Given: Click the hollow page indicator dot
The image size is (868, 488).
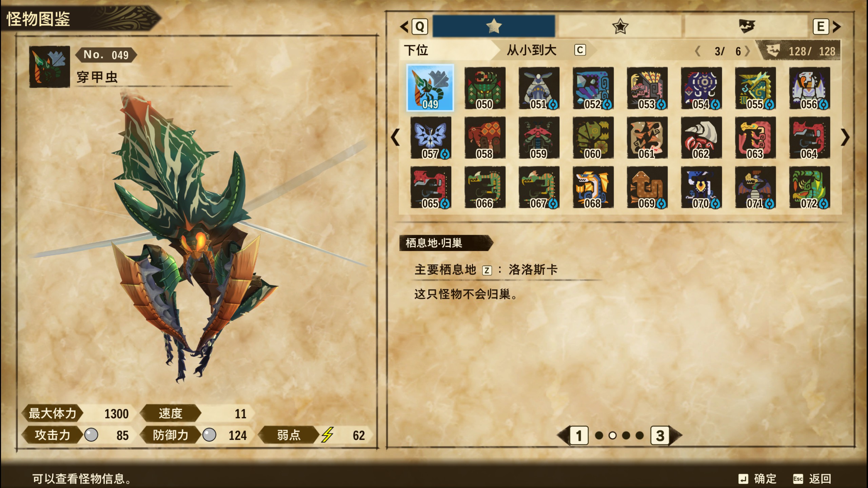Looking at the screenshot, I should [x=612, y=435].
